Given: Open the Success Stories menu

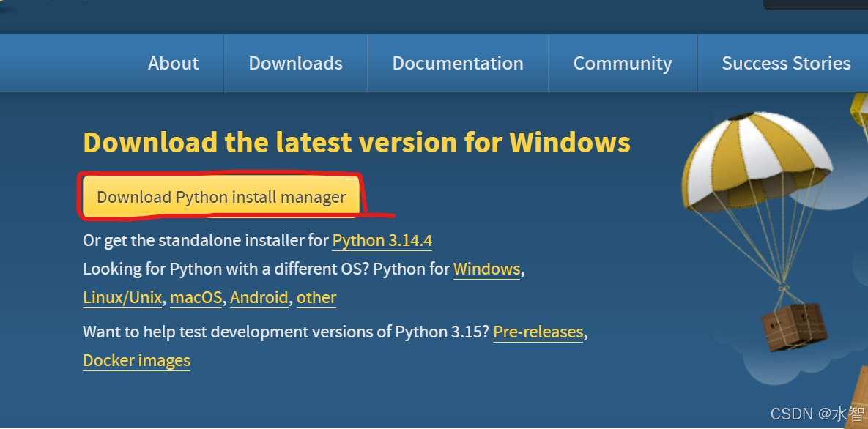Looking at the screenshot, I should pyautogui.click(x=786, y=63).
